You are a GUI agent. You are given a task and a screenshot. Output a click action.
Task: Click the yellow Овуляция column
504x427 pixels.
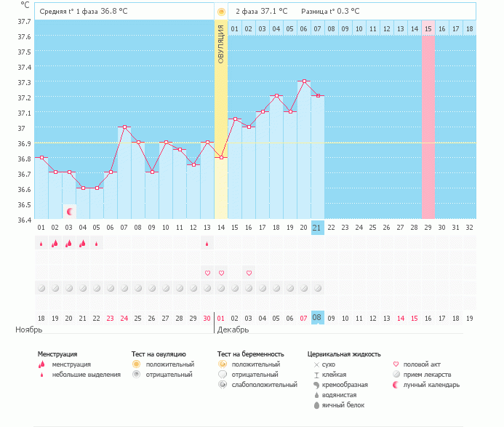[x=221, y=119]
